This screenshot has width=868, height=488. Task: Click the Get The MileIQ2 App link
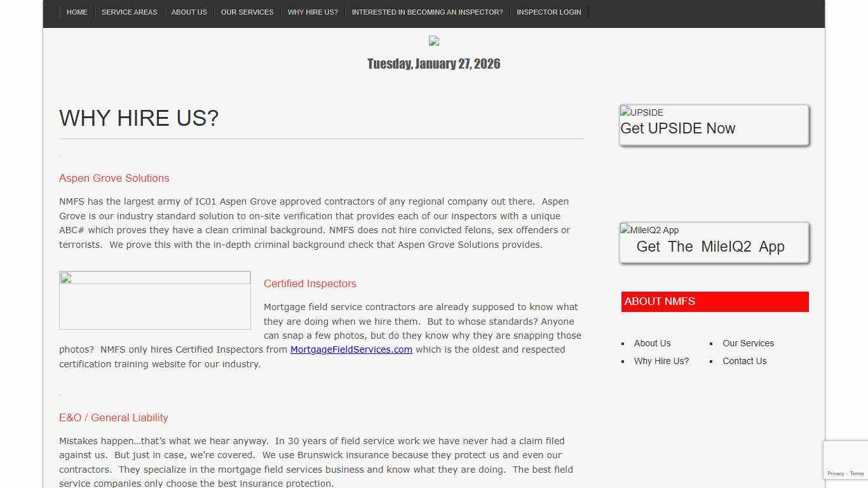click(712, 247)
